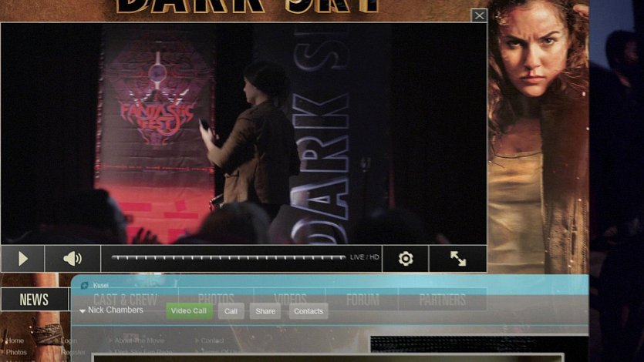
Task: Open the Contacts list
Action: pyautogui.click(x=309, y=311)
